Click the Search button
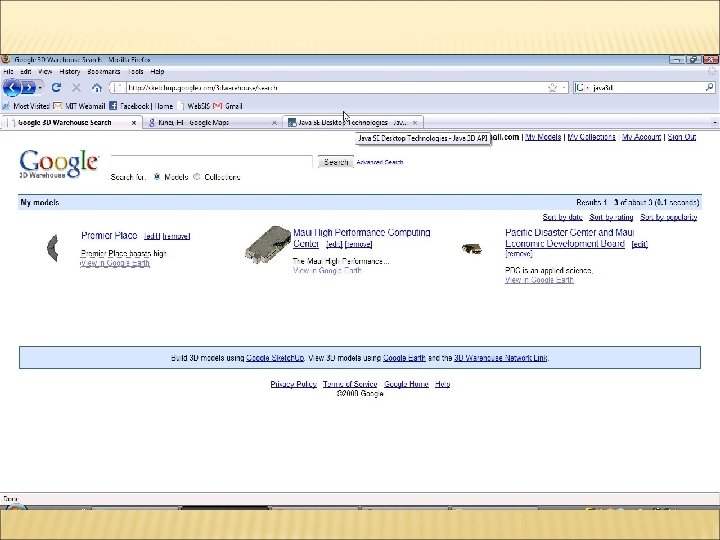Image resolution: width=720 pixels, height=540 pixels. 336,162
